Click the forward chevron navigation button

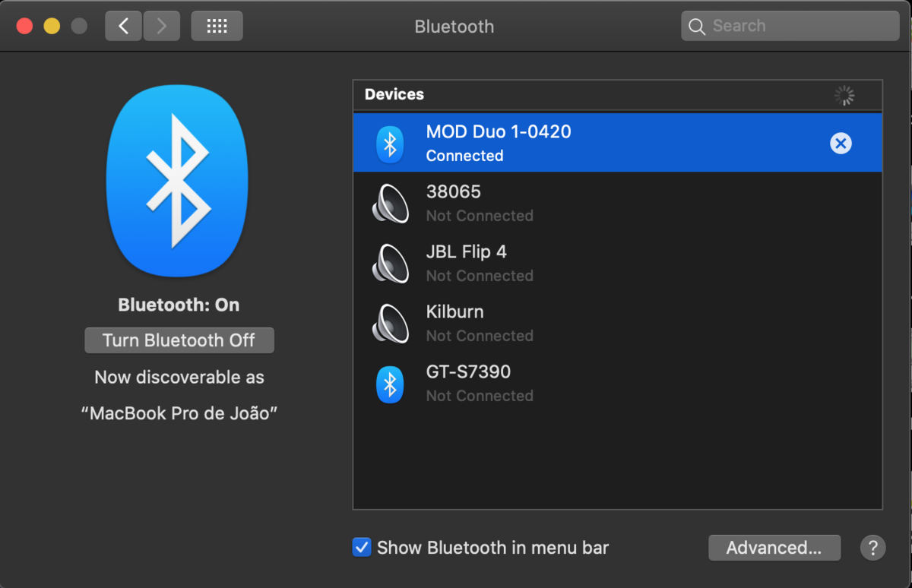pyautogui.click(x=161, y=27)
